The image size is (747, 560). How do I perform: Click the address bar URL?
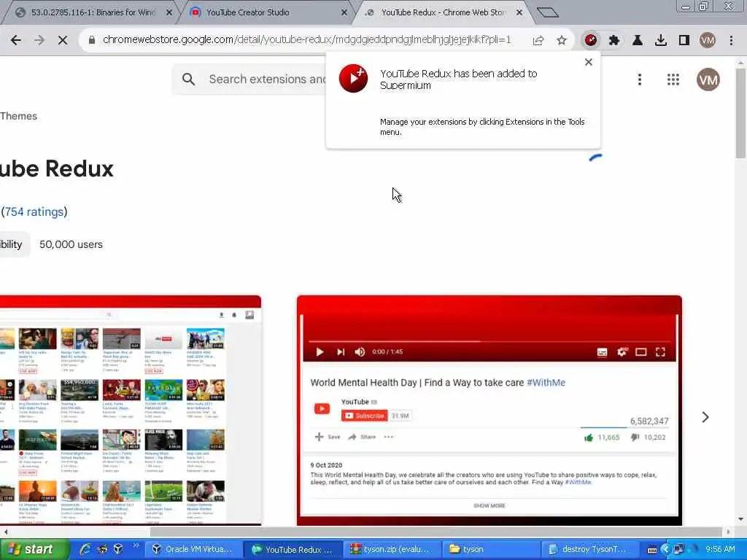(x=307, y=40)
